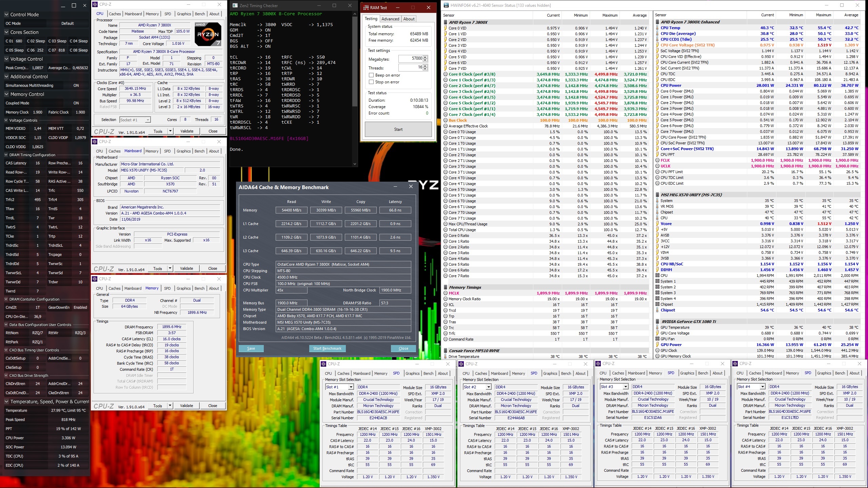Enable the Beep on error checkbox
Viewport: 868px width, 488px height.
[371, 75]
